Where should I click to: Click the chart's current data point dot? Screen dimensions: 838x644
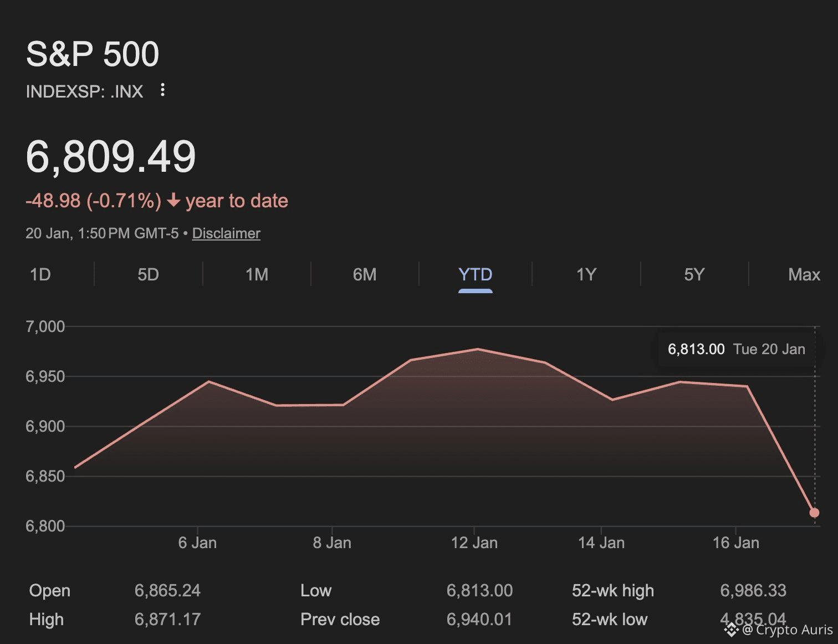[814, 513]
